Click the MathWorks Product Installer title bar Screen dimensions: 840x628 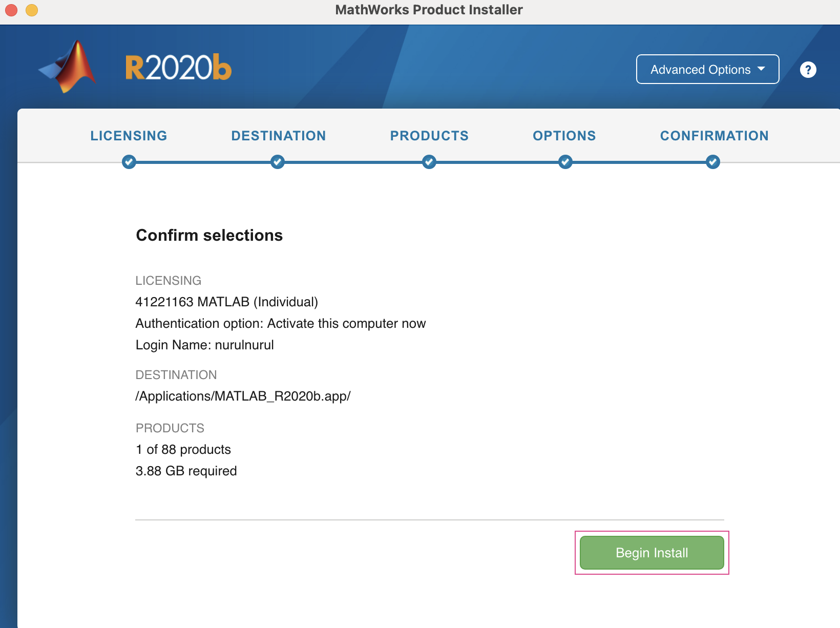click(x=429, y=10)
